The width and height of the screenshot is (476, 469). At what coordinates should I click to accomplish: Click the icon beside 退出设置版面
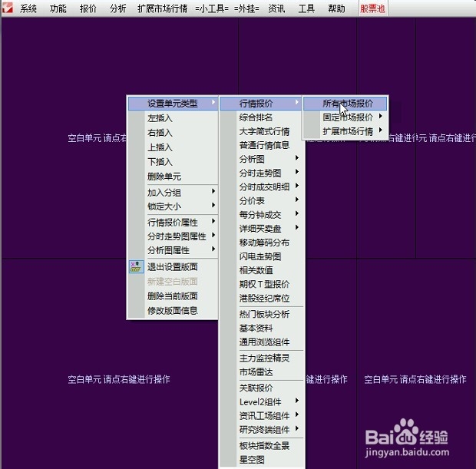137,267
